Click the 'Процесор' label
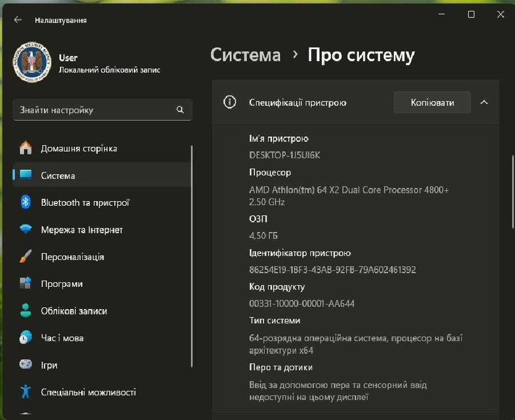The width and height of the screenshot is (515, 420). pos(270,172)
